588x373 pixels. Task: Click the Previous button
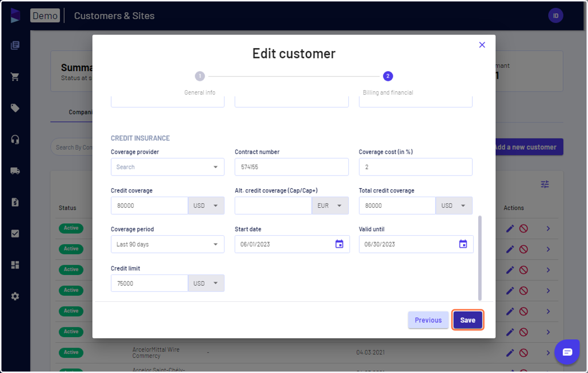pyautogui.click(x=428, y=320)
